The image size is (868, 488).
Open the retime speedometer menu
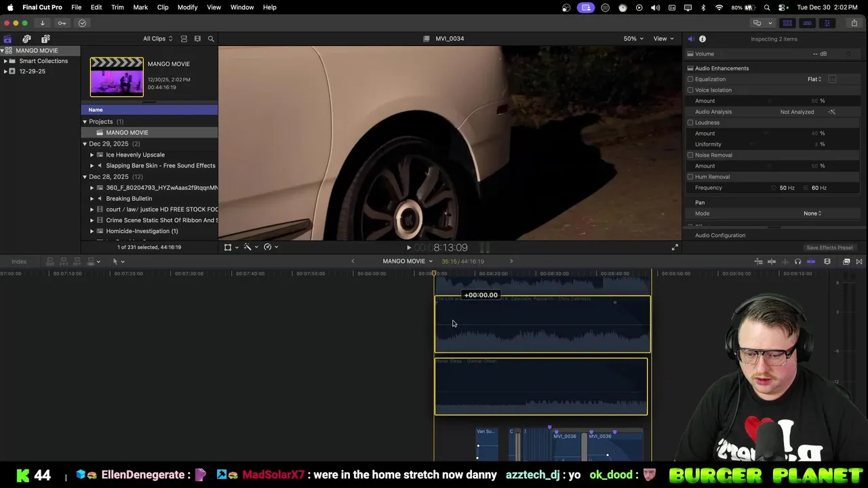pyautogui.click(x=271, y=247)
